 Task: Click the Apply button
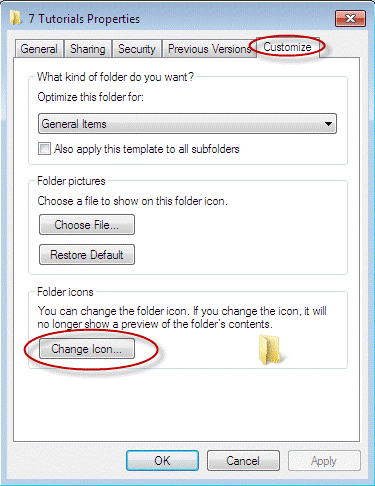click(x=324, y=461)
